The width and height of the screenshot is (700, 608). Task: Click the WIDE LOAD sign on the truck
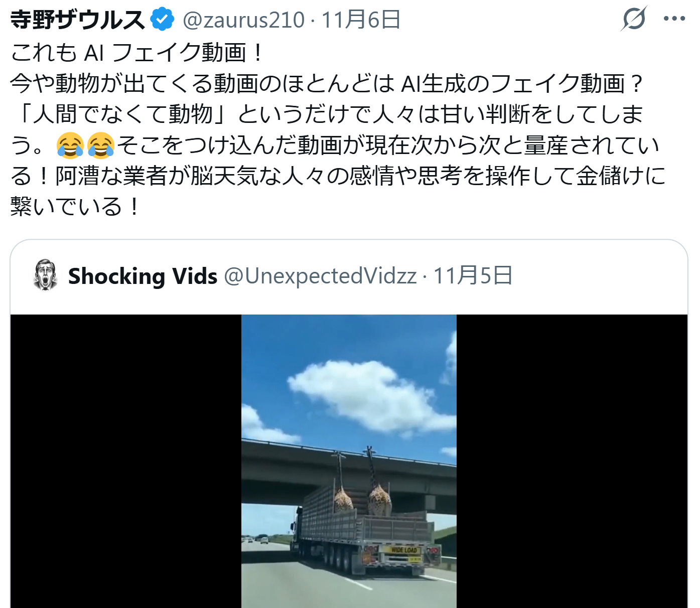pos(404,550)
